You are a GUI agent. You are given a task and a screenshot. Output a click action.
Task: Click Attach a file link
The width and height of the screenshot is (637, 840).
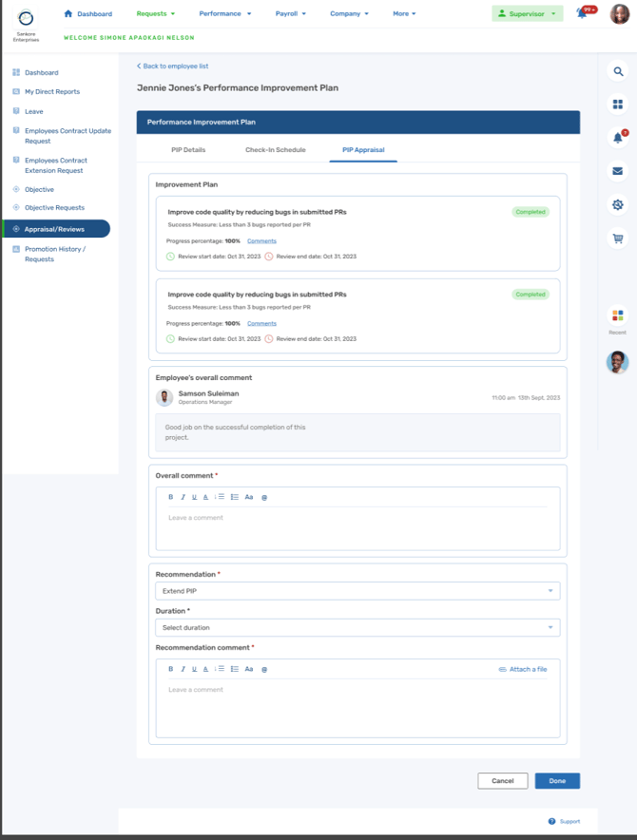coord(523,670)
